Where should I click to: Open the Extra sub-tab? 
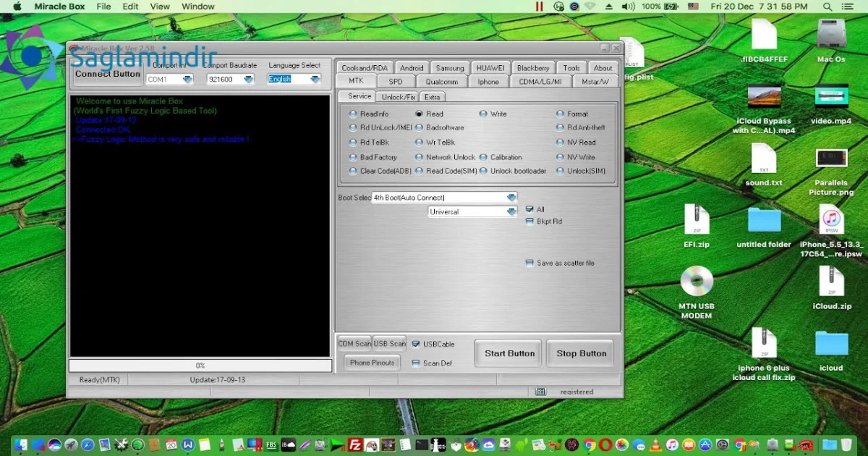433,97
